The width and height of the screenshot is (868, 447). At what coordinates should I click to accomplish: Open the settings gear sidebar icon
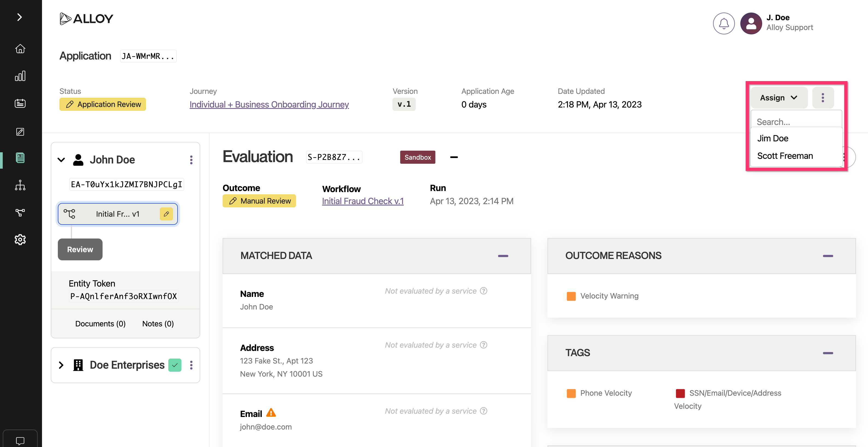click(20, 240)
